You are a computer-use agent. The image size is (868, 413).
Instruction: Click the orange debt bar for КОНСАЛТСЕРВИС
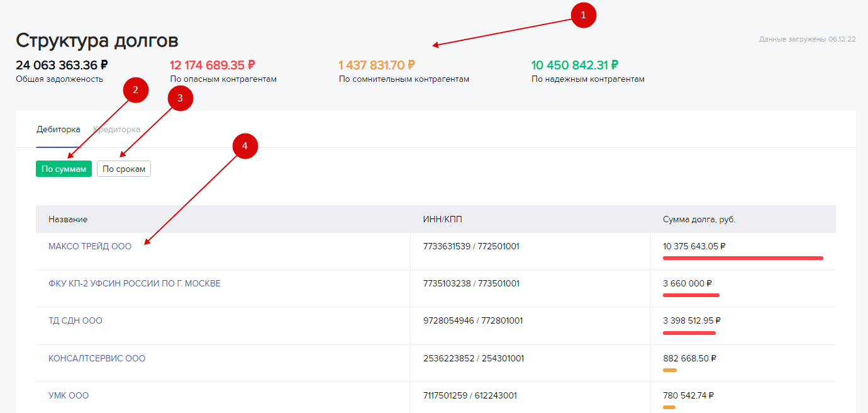pos(669,370)
